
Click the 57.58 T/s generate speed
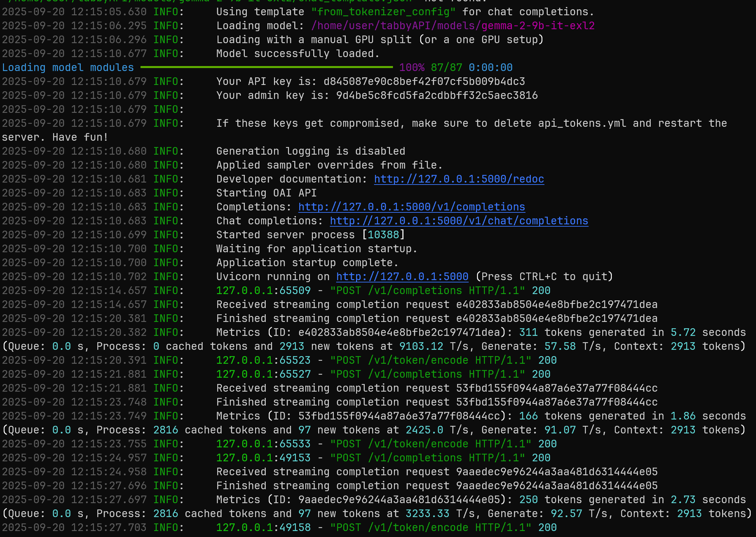point(560,346)
